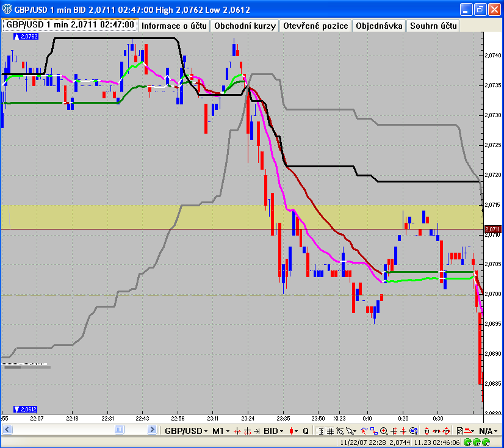Click the shift chart to end arrow icon
This screenshot has width=504, height=448.
click(257, 432)
